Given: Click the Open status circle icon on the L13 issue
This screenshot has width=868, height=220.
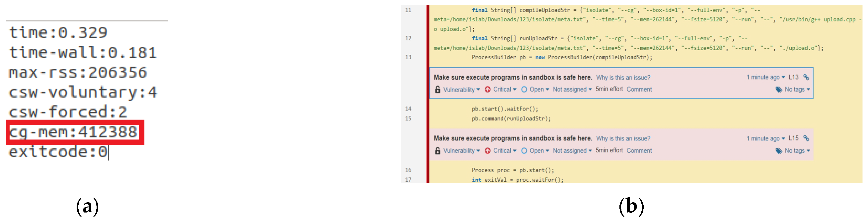Looking at the screenshot, I should (524, 89).
